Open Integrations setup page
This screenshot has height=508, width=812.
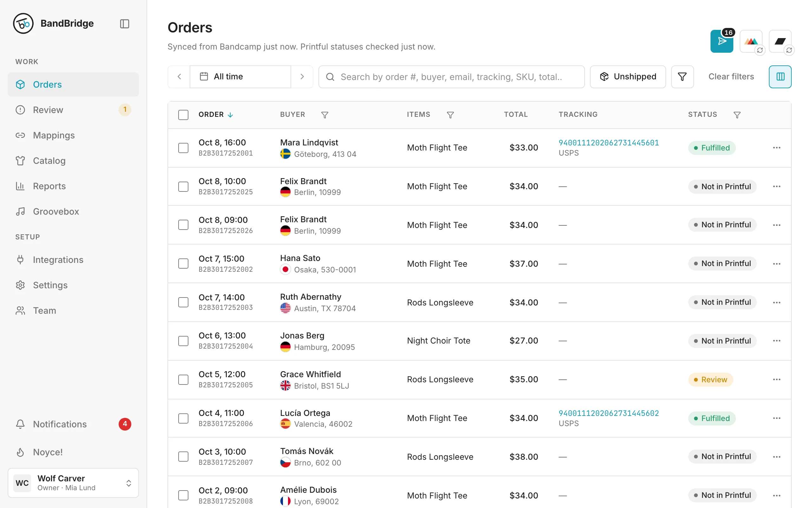click(x=73, y=260)
